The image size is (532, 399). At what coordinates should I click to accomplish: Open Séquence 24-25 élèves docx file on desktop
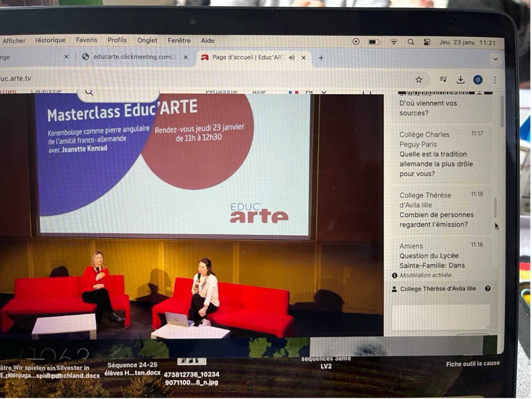(x=133, y=369)
